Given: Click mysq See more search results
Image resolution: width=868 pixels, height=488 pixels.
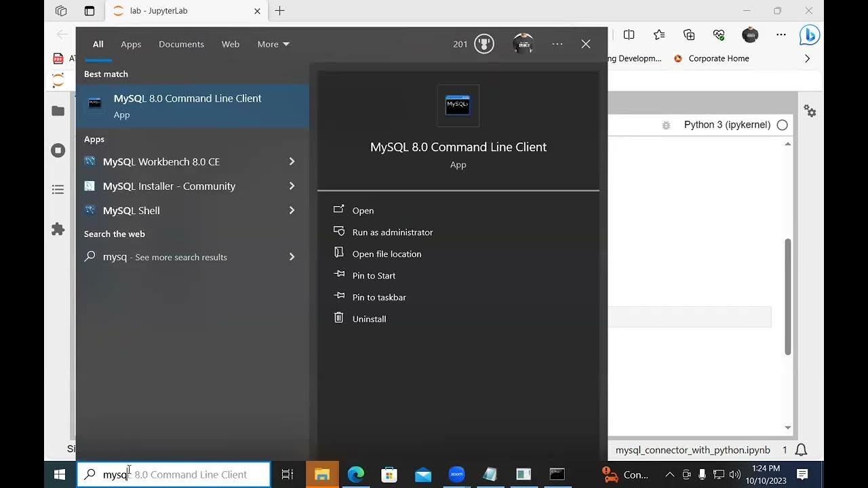Looking at the screenshot, I should (x=193, y=257).
